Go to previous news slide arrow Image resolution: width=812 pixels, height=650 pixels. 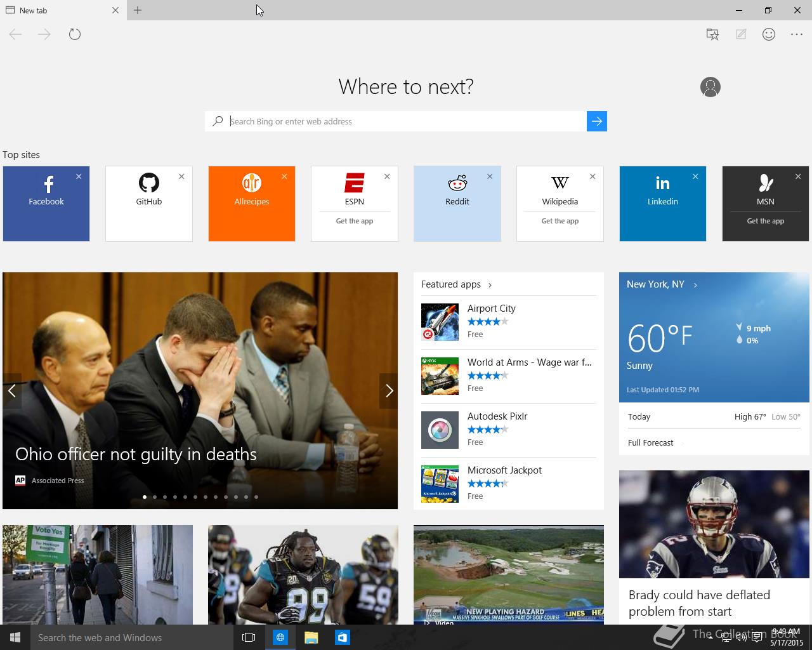12,391
